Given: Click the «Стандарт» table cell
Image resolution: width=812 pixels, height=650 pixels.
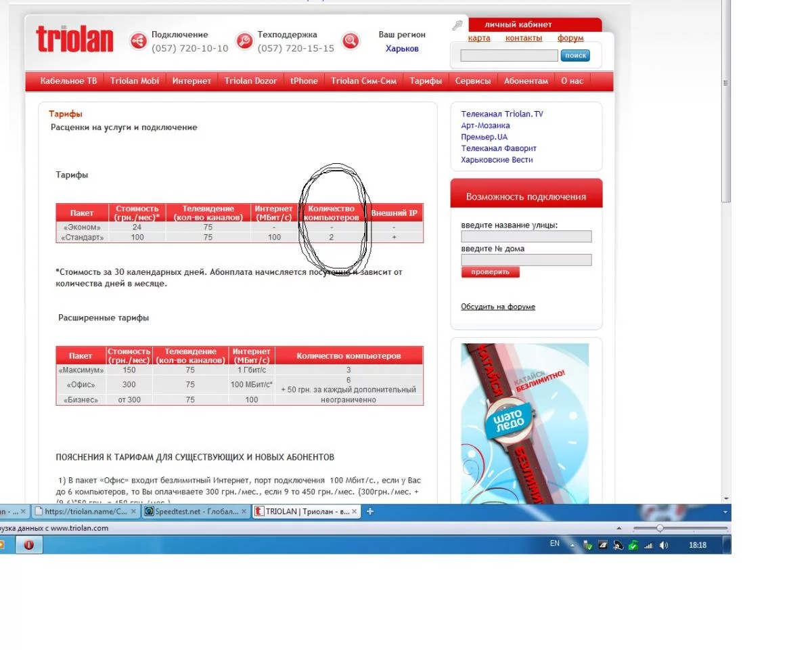Looking at the screenshot, I should (x=82, y=238).
